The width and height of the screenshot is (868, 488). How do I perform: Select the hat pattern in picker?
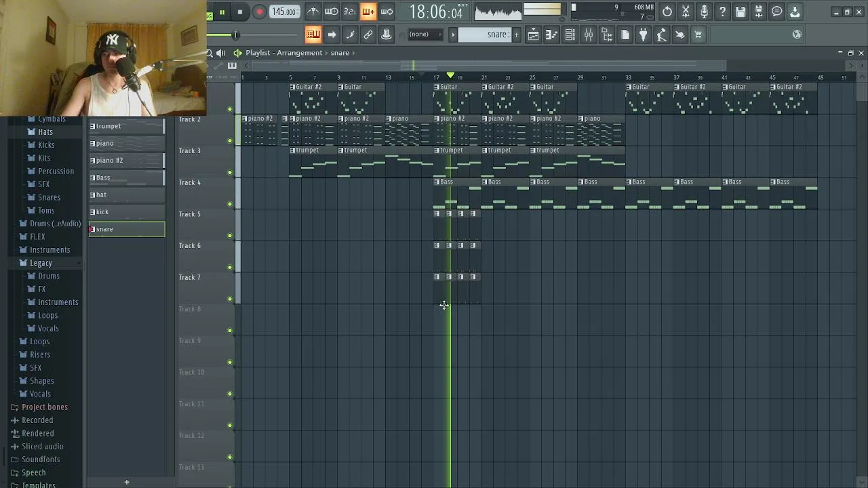[x=127, y=195]
